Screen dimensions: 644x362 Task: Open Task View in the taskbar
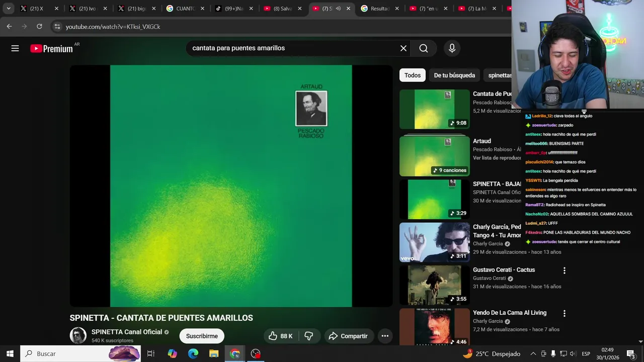150,353
